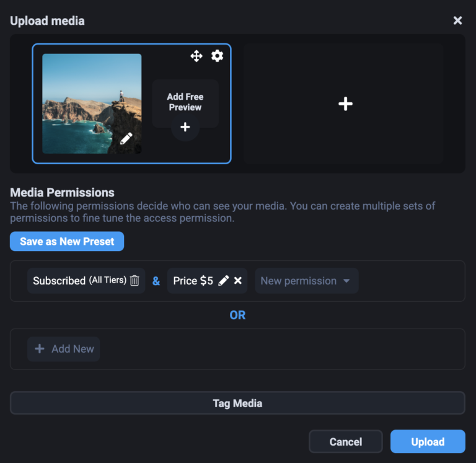The image size is (476, 463).
Task: Click the large plus to add media
Action: point(345,104)
